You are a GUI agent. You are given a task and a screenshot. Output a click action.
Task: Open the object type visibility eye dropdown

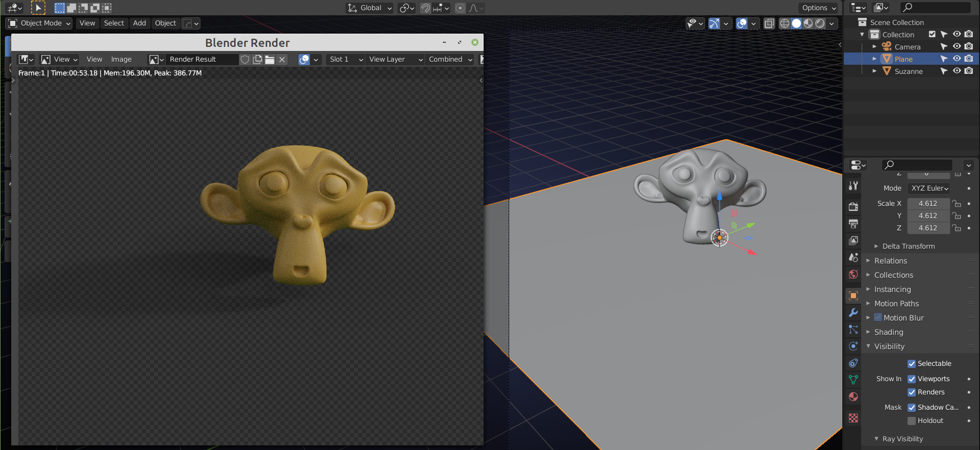[695, 23]
